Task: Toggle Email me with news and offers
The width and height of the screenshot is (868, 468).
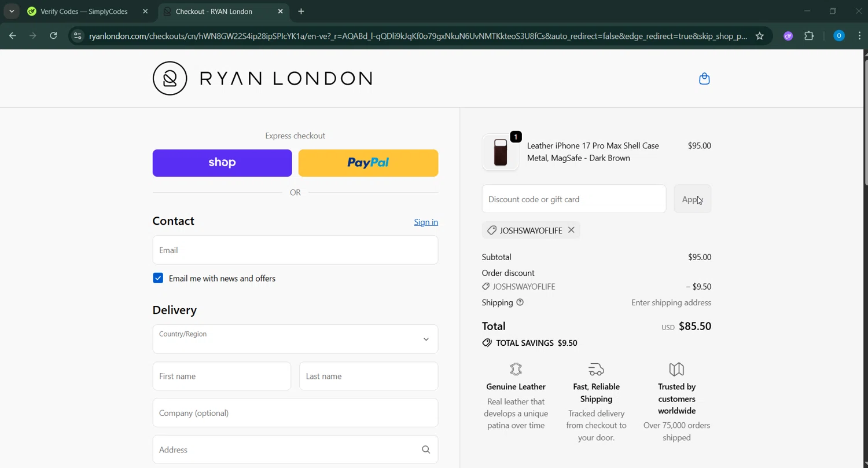Action: pos(158,278)
